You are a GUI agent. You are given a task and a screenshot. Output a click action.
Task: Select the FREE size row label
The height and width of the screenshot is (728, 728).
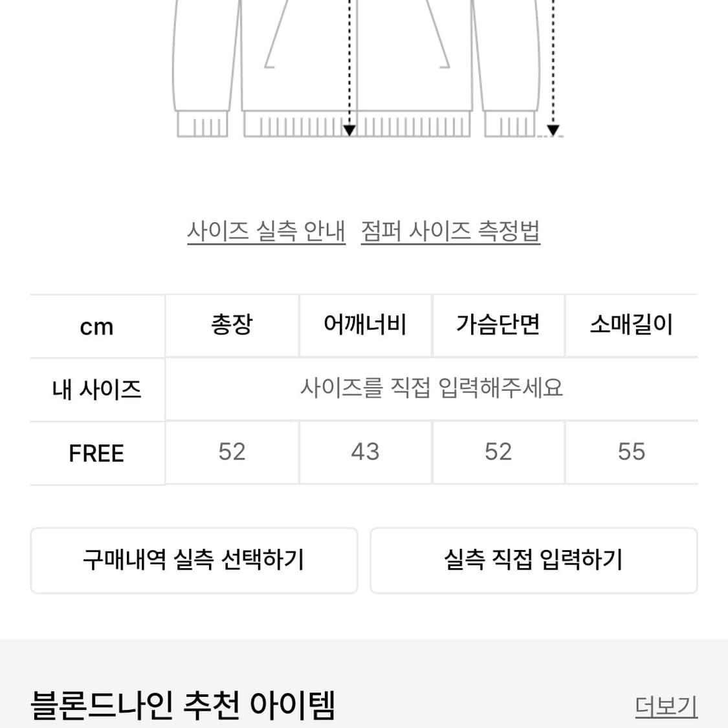[x=96, y=453]
